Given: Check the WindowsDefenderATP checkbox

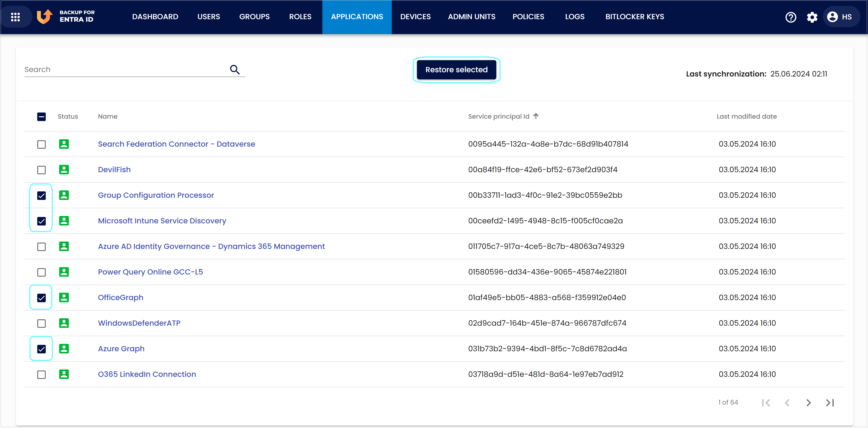Looking at the screenshot, I should point(41,324).
